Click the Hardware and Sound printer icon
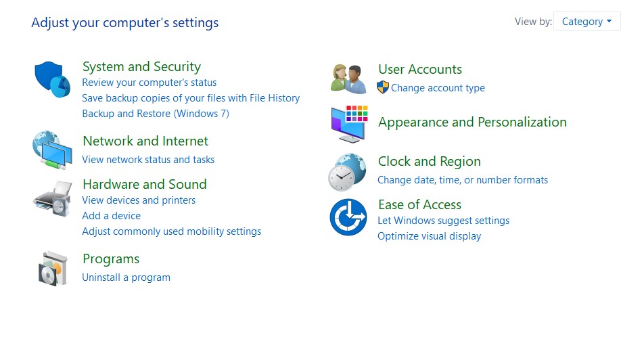The width and height of the screenshot is (644, 337). pyautogui.click(x=52, y=198)
